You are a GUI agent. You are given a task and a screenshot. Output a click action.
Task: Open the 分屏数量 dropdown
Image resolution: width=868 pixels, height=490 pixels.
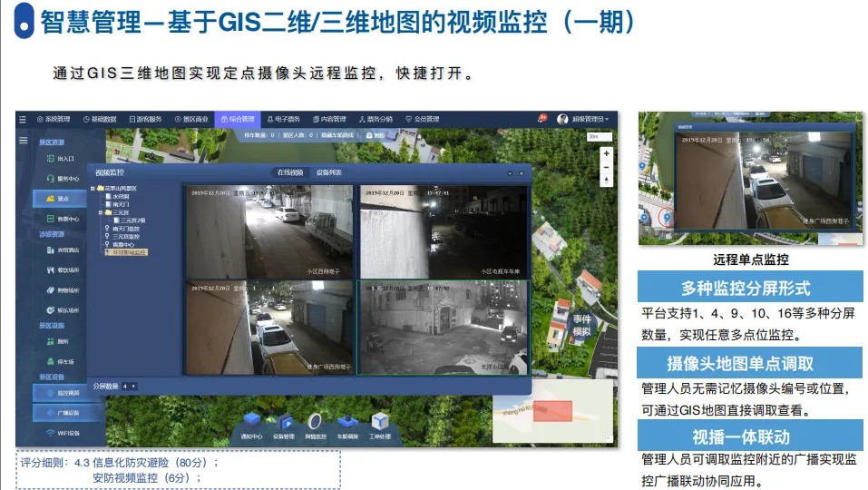130,386
